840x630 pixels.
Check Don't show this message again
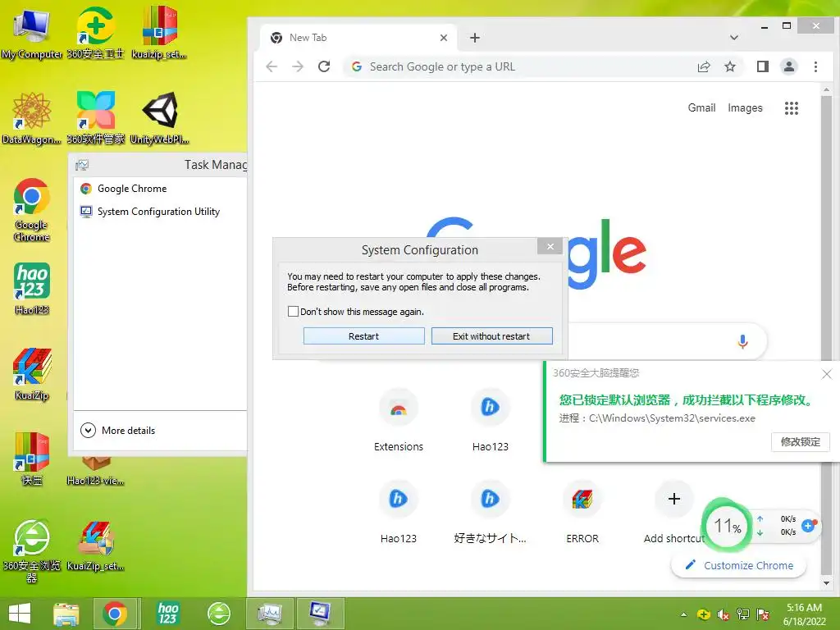pyautogui.click(x=293, y=311)
